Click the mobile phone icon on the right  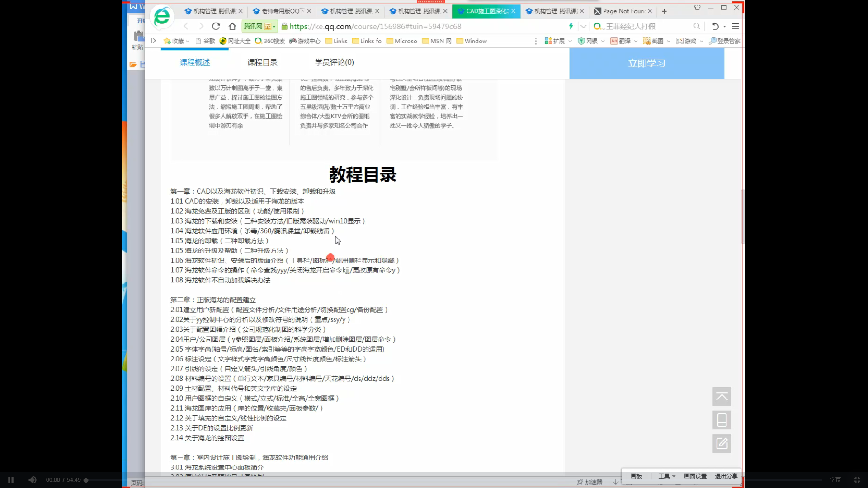click(722, 420)
